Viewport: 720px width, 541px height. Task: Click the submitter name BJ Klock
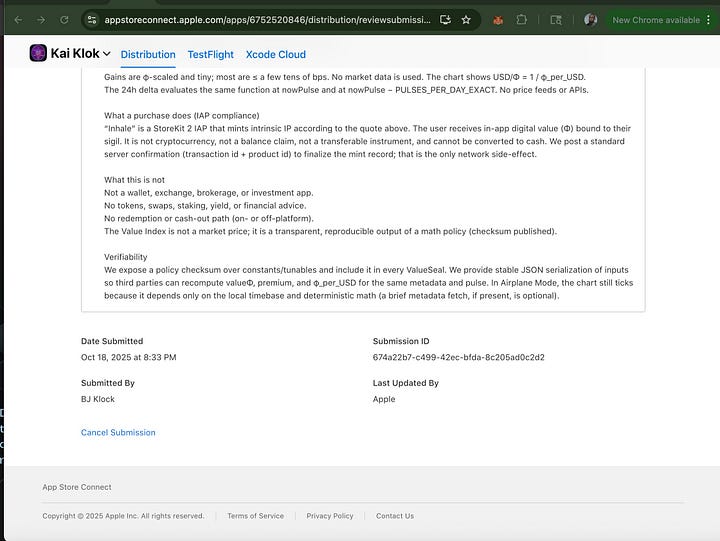pyautogui.click(x=98, y=399)
